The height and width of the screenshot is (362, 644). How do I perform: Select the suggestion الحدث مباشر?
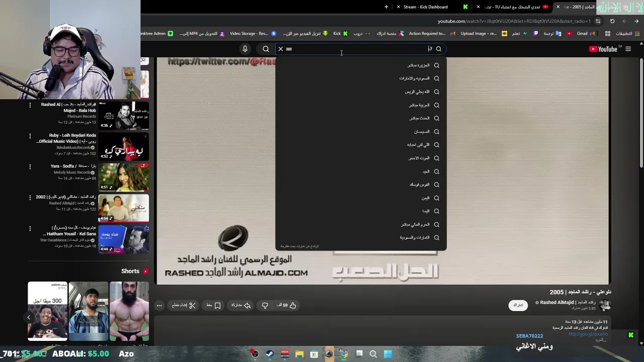tap(361, 118)
